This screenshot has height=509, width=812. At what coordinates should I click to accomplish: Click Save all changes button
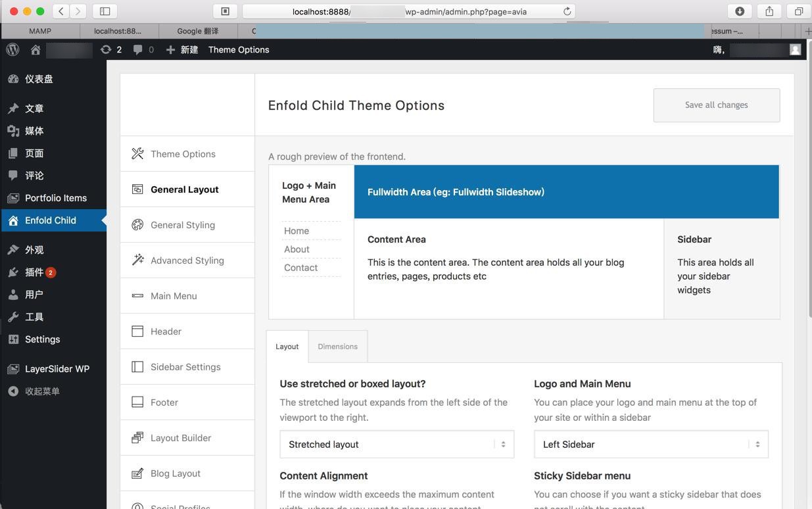716,105
